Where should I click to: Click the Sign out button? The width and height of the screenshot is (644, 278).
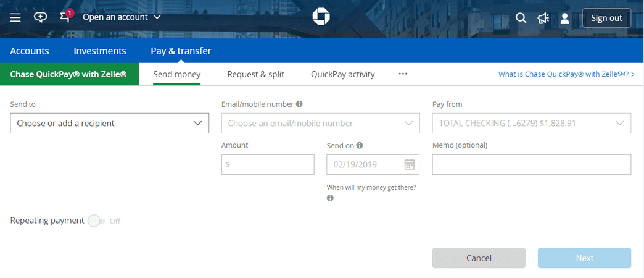[x=606, y=18]
